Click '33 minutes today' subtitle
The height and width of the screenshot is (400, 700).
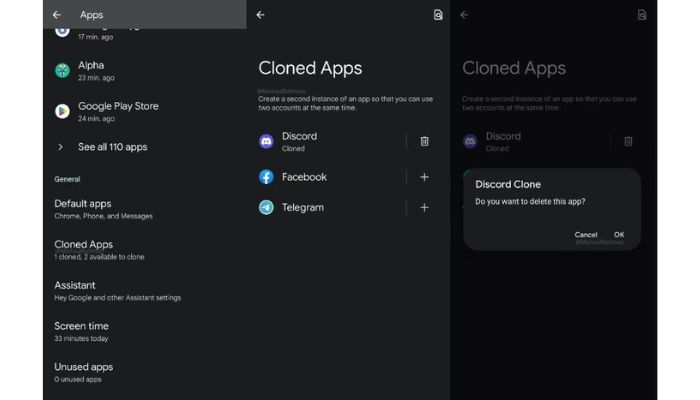81,339
